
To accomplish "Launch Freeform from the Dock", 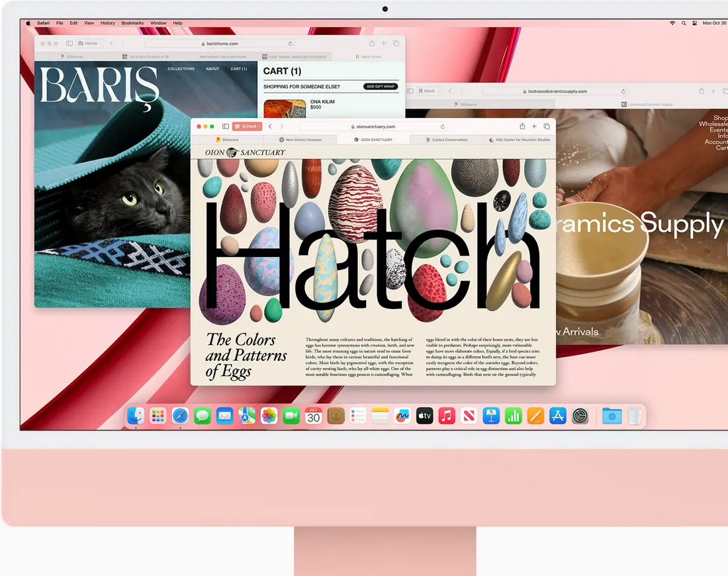I will pyautogui.click(x=402, y=416).
